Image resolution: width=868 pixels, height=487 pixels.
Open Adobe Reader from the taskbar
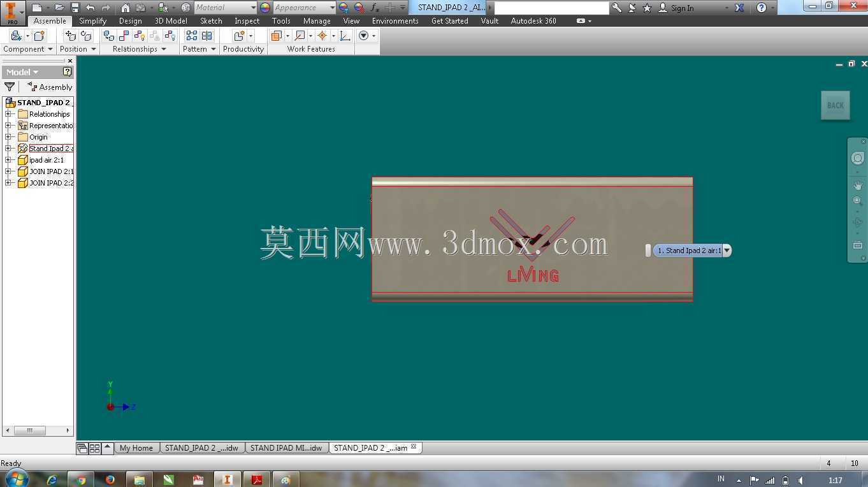257,480
